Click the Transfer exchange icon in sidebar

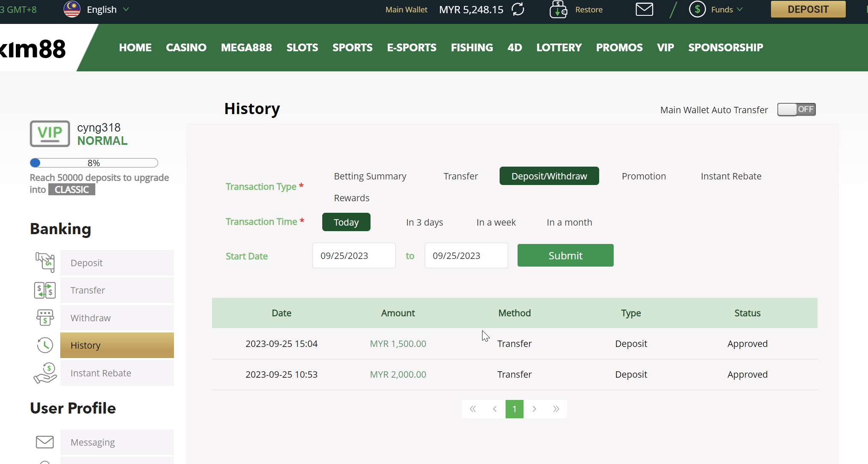(x=45, y=290)
